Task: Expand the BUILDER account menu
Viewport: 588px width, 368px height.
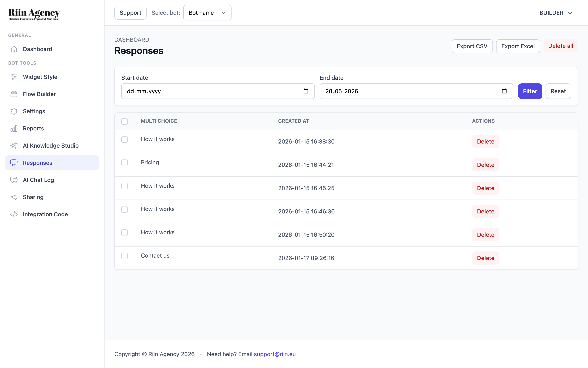Action: 556,13
